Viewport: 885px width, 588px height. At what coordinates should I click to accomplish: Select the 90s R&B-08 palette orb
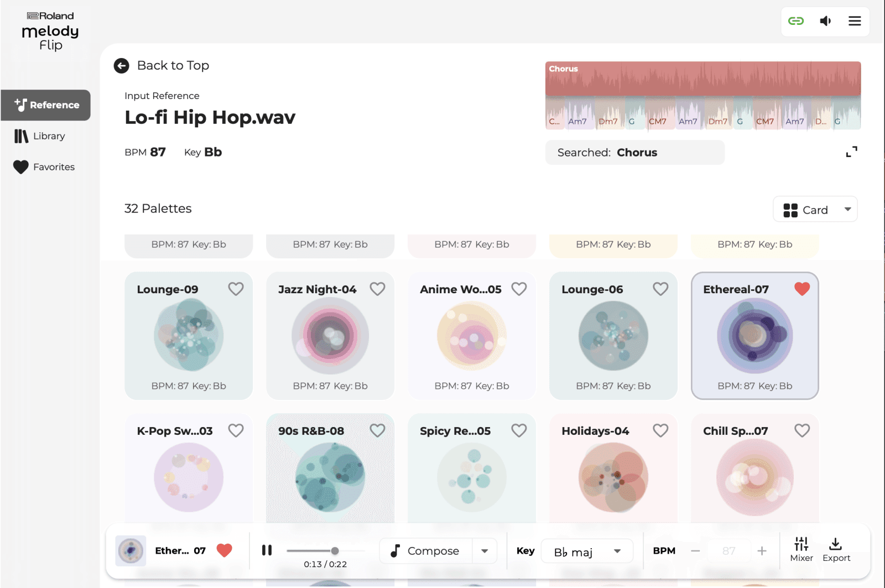pyautogui.click(x=330, y=477)
